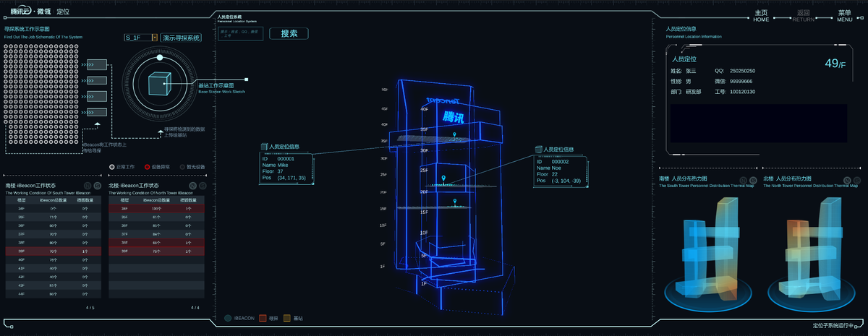Click the 搜索 search button
Viewport: 868px width, 336px height.
click(x=289, y=33)
